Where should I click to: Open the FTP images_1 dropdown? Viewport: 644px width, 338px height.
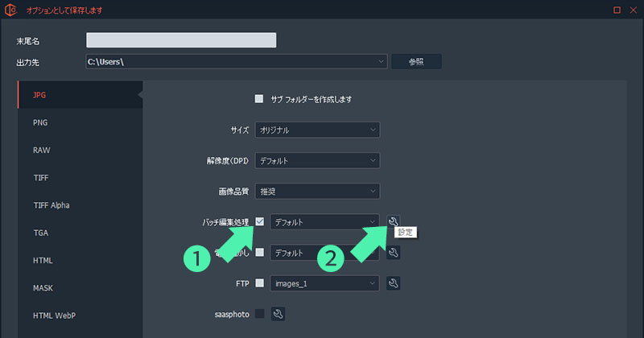click(324, 282)
